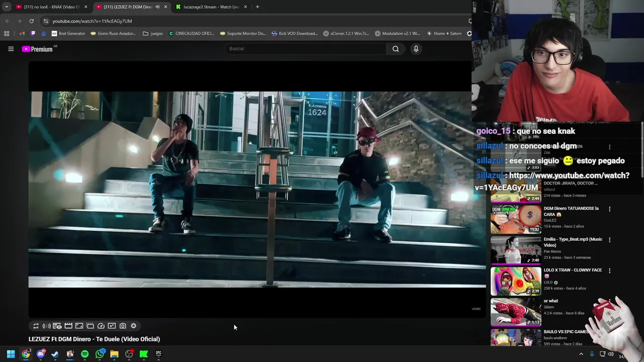Open Discord from the taskbar
The image size is (644, 362).
41,354
